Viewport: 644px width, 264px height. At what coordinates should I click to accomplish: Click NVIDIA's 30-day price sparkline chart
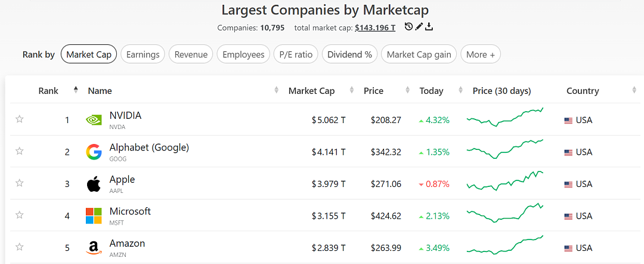[x=505, y=117]
